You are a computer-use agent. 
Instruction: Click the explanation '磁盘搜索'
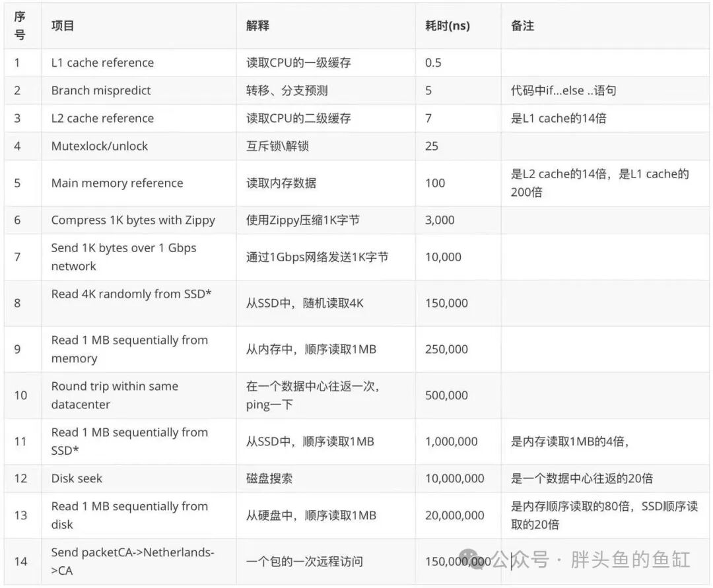269,478
